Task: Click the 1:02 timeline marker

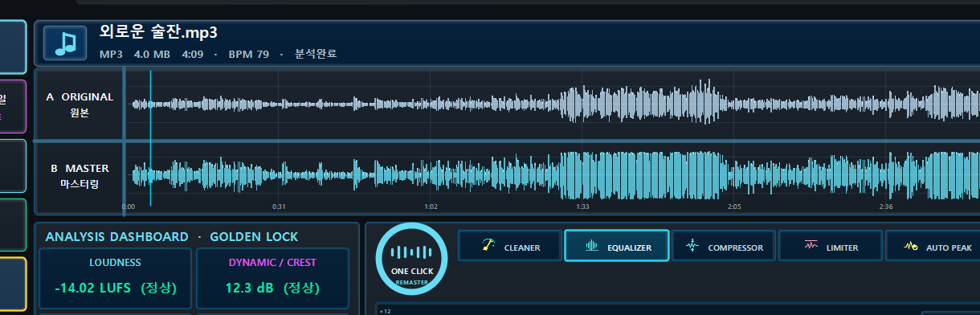Action: click(x=431, y=207)
